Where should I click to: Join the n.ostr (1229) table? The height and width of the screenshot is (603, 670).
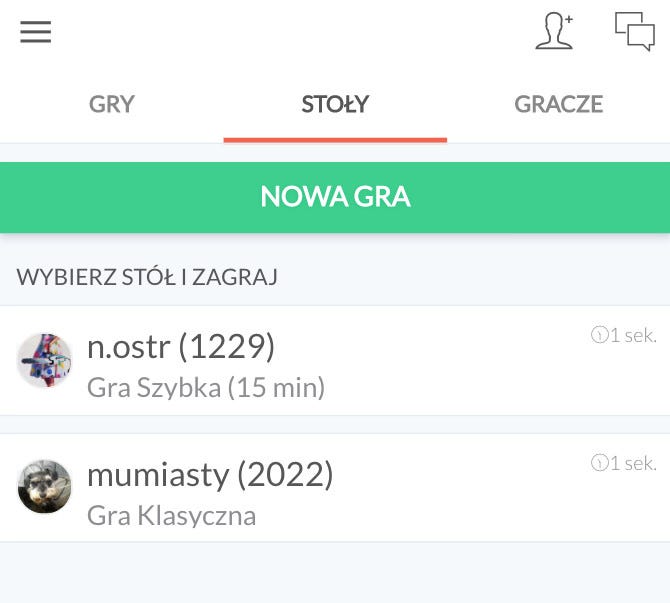335,360
